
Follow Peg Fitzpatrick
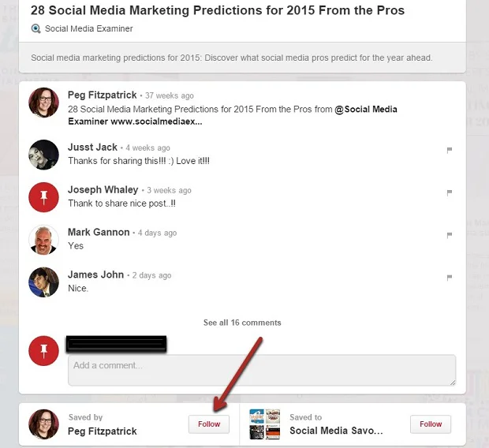[209, 424]
